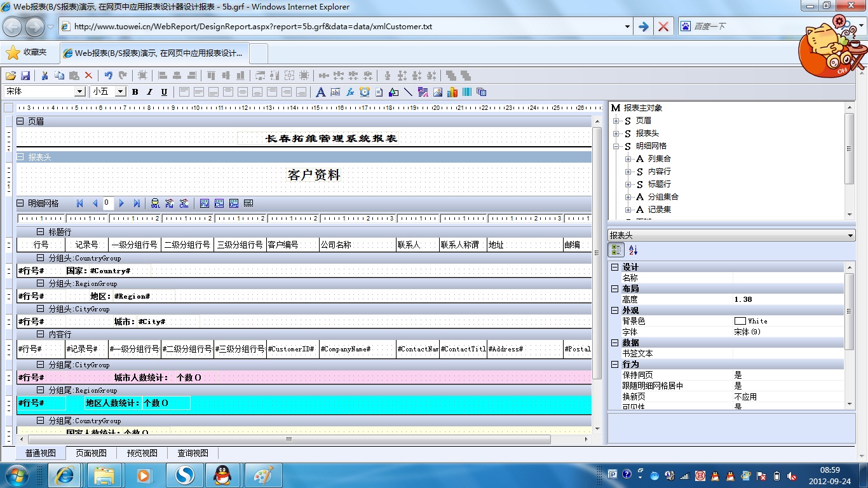Click the Save report icon
The image size is (868, 488).
point(26,75)
